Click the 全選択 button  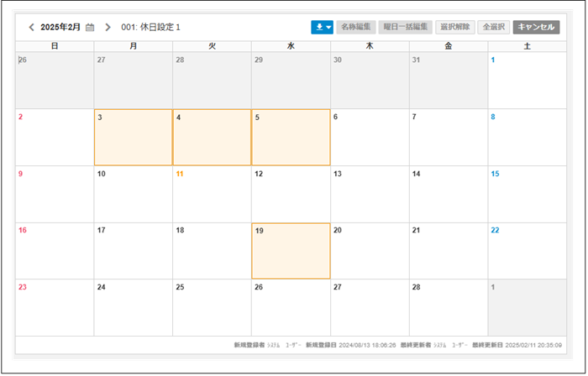click(494, 27)
